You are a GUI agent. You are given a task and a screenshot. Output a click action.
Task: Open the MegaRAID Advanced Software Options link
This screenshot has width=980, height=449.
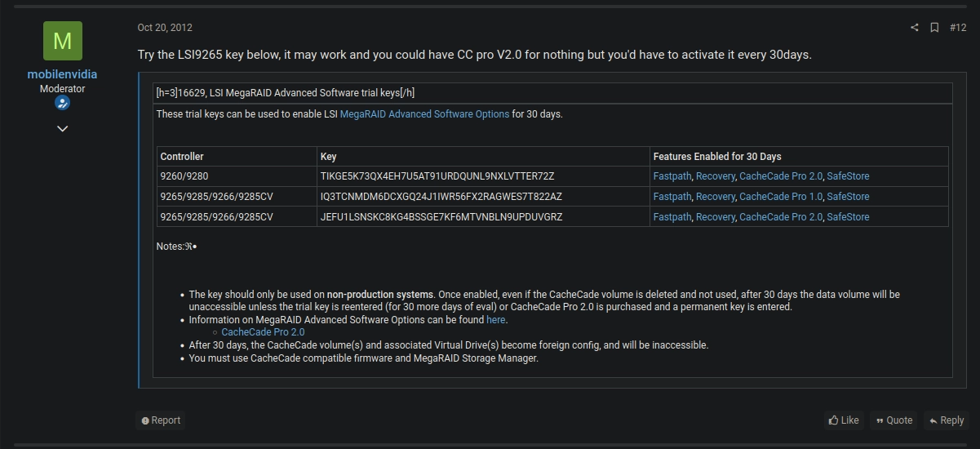coord(424,114)
